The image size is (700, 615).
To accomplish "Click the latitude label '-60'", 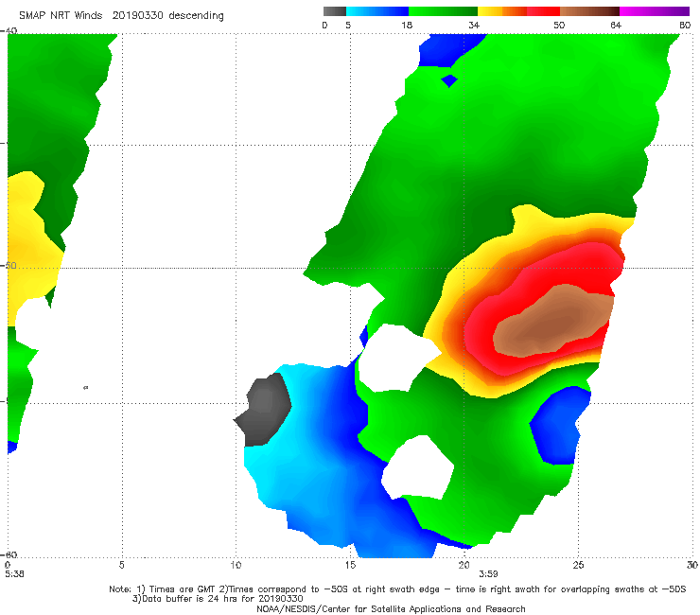I will [9, 555].
